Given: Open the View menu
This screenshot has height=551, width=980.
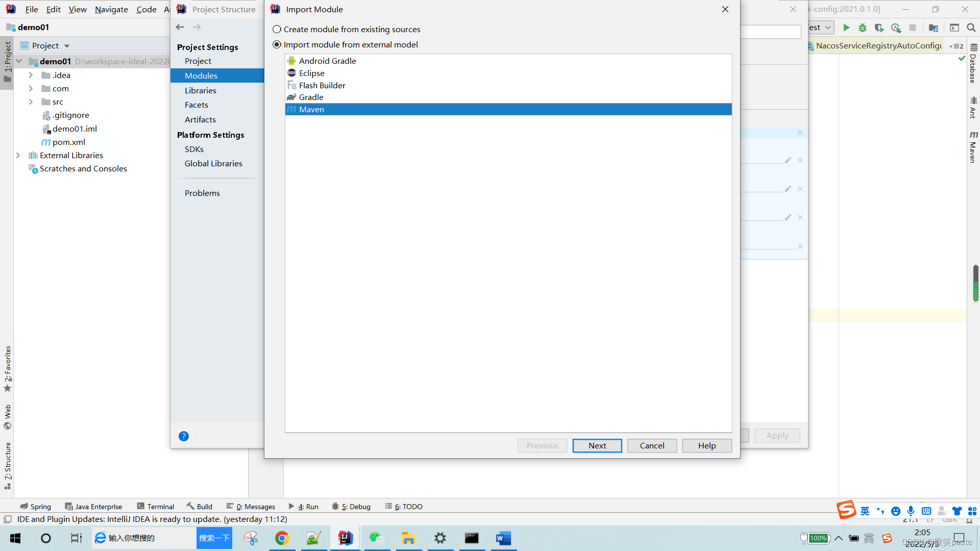Looking at the screenshot, I should [78, 9].
